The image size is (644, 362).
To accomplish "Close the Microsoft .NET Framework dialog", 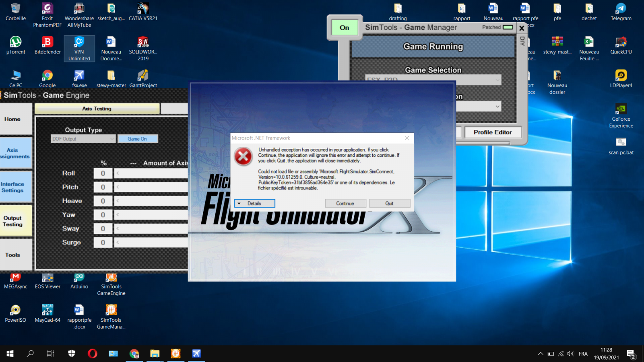I will [407, 138].
